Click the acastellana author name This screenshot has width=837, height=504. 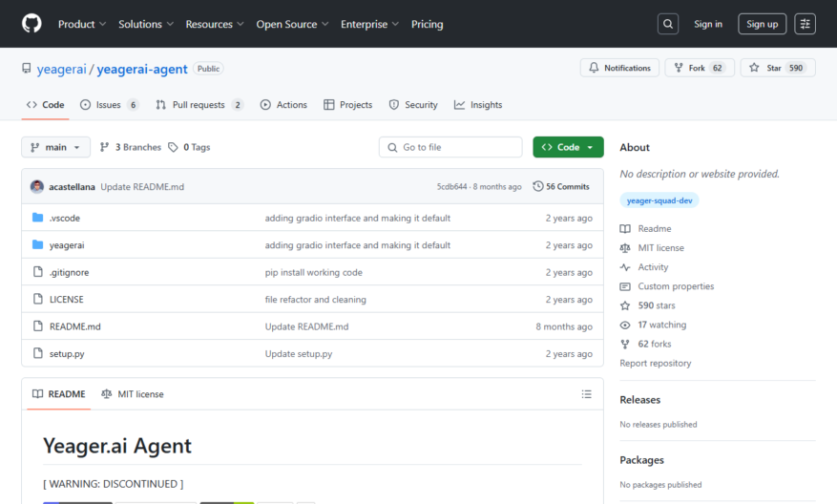coord(72,186)
